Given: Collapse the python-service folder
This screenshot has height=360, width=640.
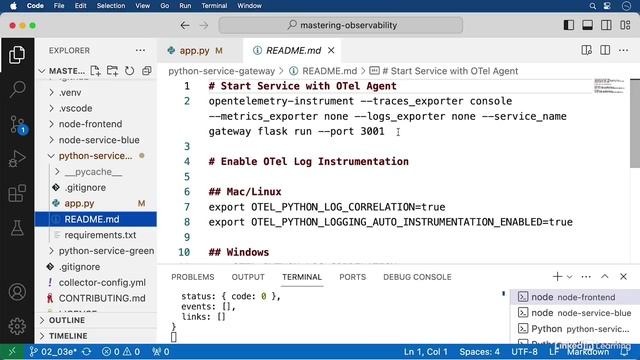Looking at the screenshot, I should pos(96,156).
